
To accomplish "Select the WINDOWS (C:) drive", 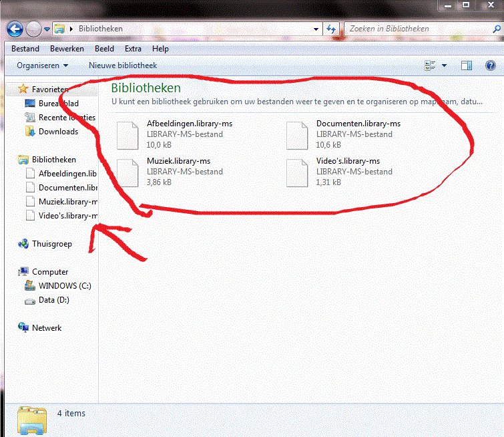I will point(65,286).
